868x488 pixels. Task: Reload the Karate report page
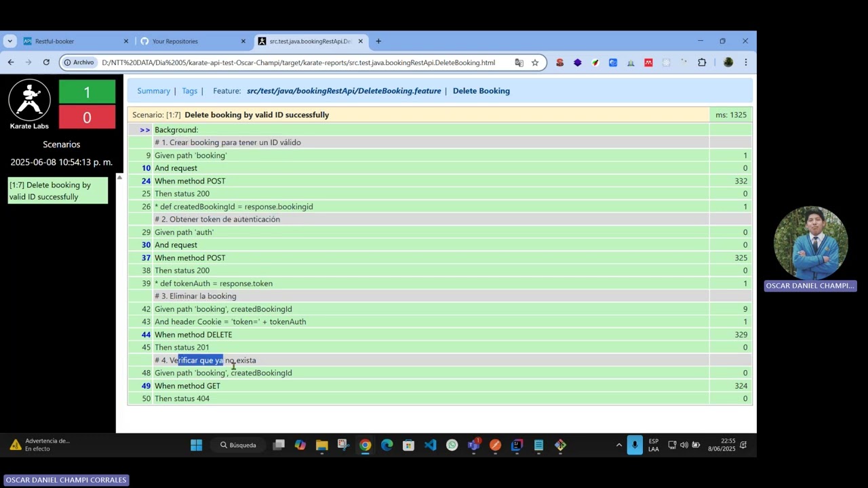pyautogui.click(x=46, y=62)
